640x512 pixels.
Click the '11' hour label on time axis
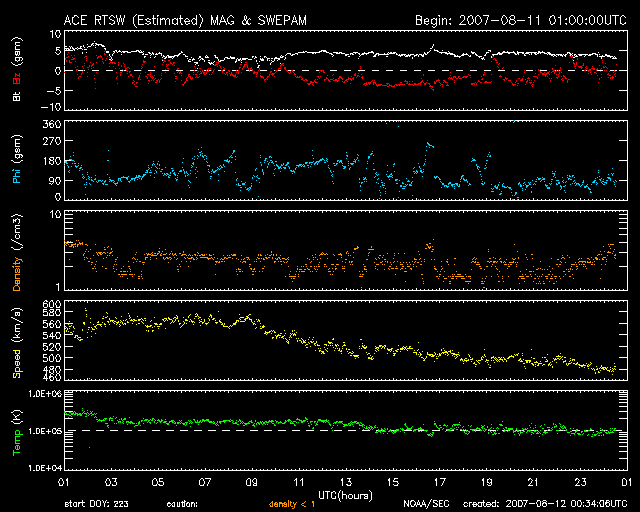[x=299, y=483]
